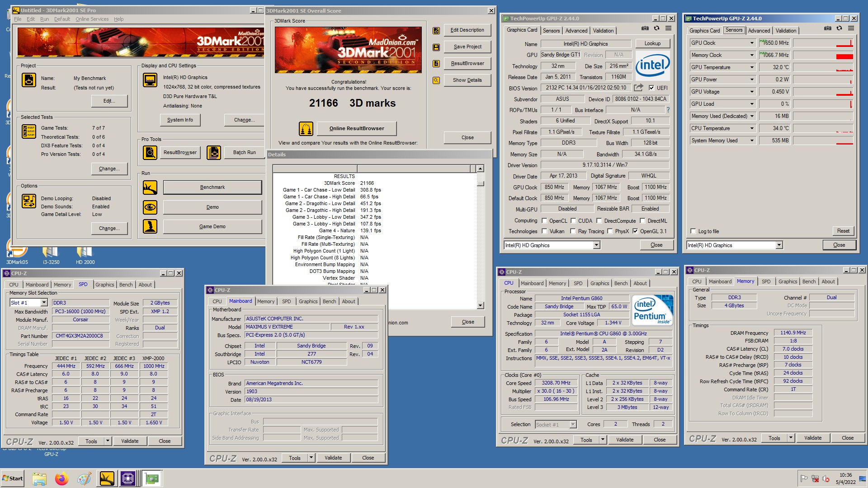Toggle the UEFI checkbox in GPU-Z

[651, 88]
